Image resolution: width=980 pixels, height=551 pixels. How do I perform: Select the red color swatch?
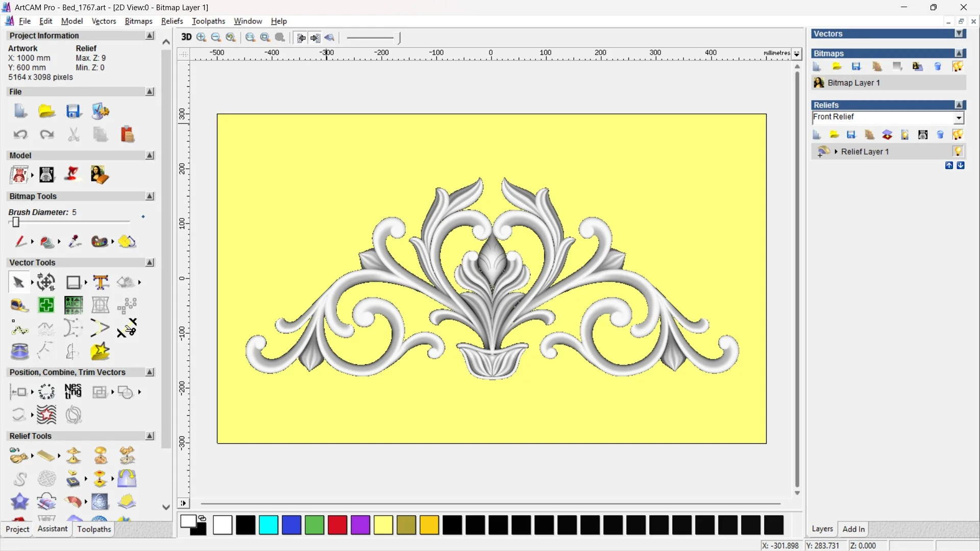coord(337,525)
